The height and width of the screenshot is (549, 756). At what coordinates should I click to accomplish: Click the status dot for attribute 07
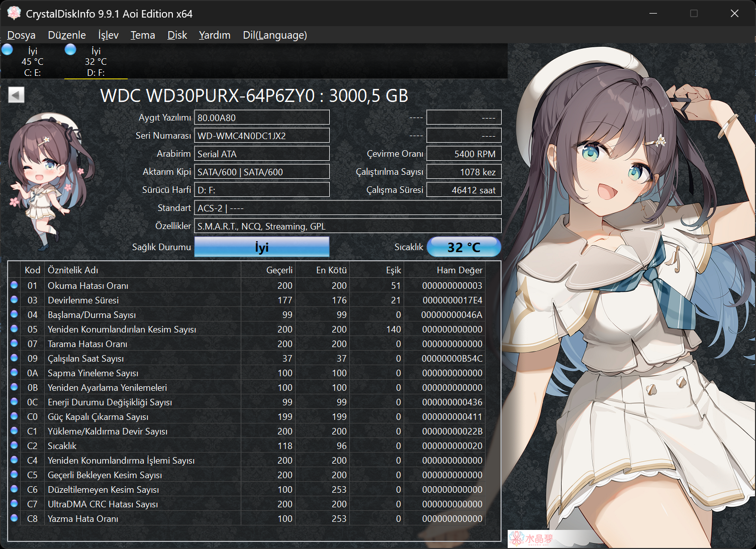point(14,343)
